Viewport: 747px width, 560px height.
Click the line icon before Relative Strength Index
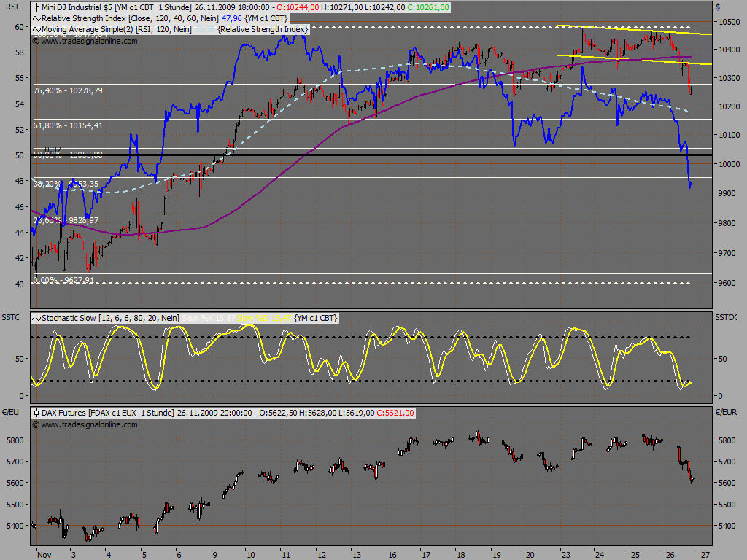point(36,18)
